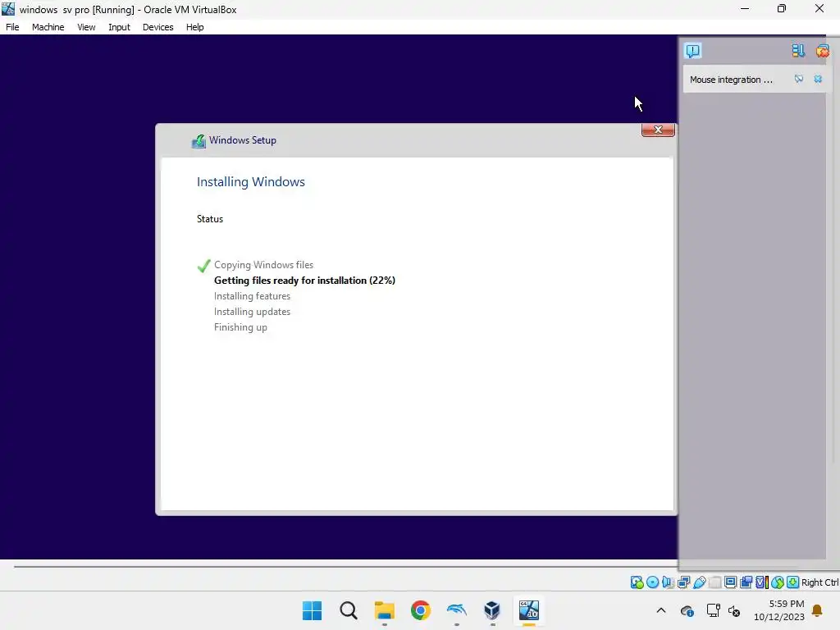Click the optical disk indicator

(x=652, y=582)
